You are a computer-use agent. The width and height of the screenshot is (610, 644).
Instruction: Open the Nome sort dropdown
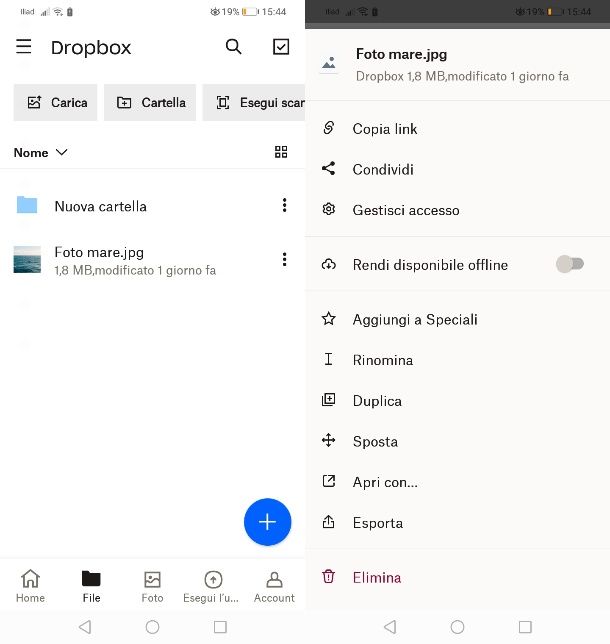click(x=40, y=152)
